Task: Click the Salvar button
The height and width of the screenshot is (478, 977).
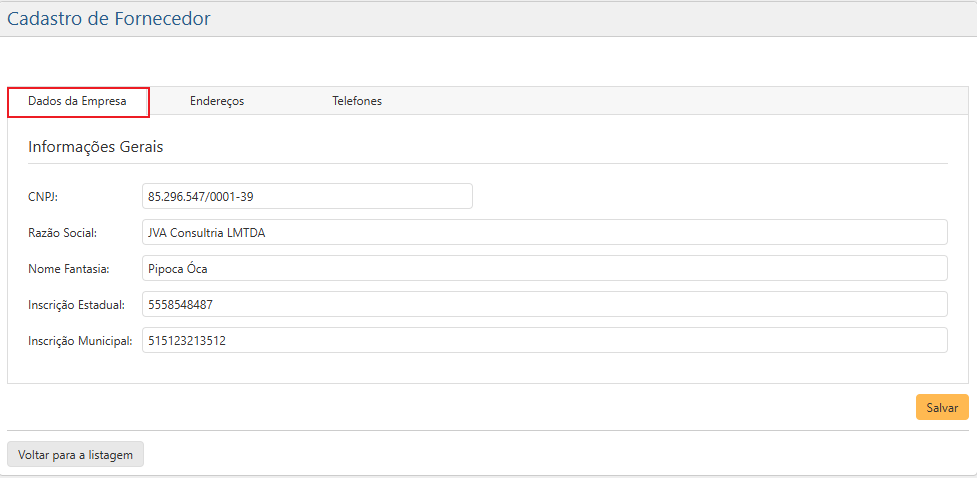Action: click(x=942, y=407)
